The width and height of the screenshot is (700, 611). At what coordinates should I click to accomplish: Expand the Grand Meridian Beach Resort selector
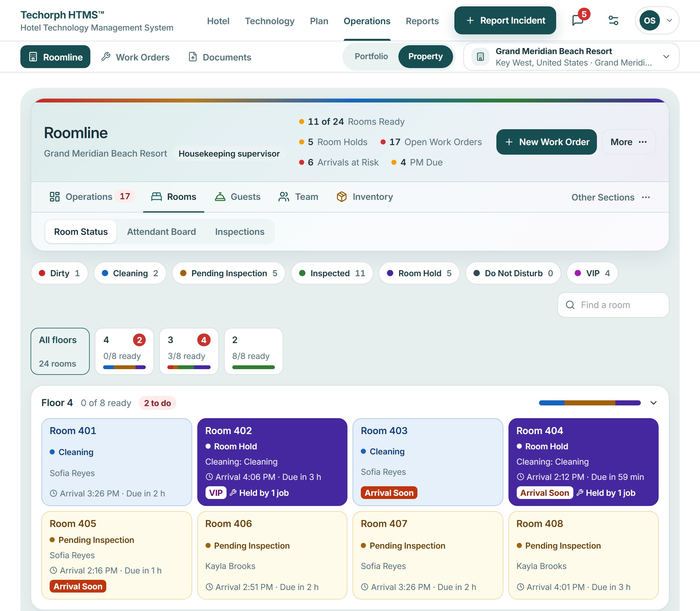(571, 57)
